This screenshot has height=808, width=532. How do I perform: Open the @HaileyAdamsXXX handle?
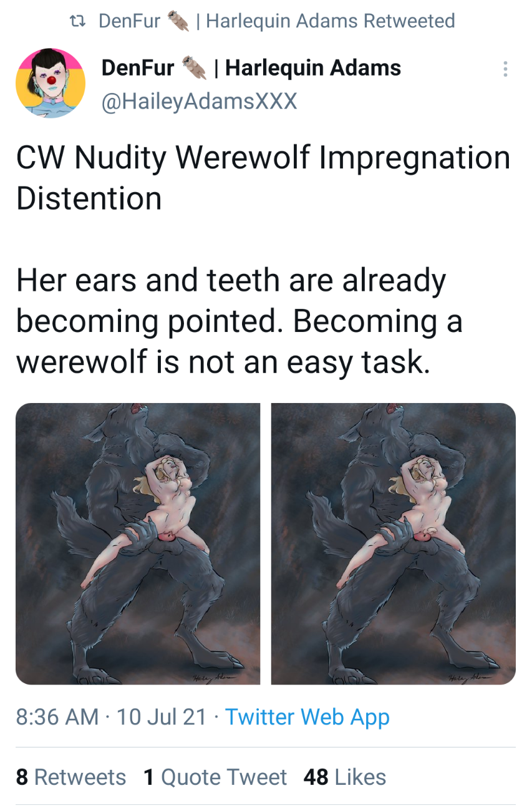(x=199, y=101)
